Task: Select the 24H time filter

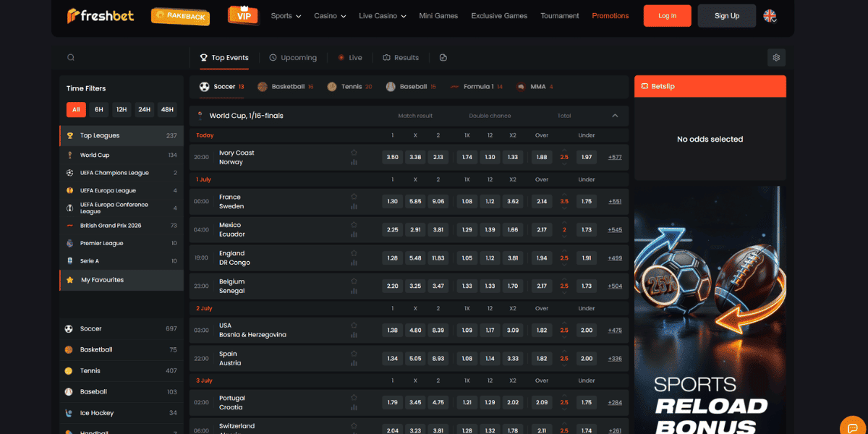Action: point(145,110)
